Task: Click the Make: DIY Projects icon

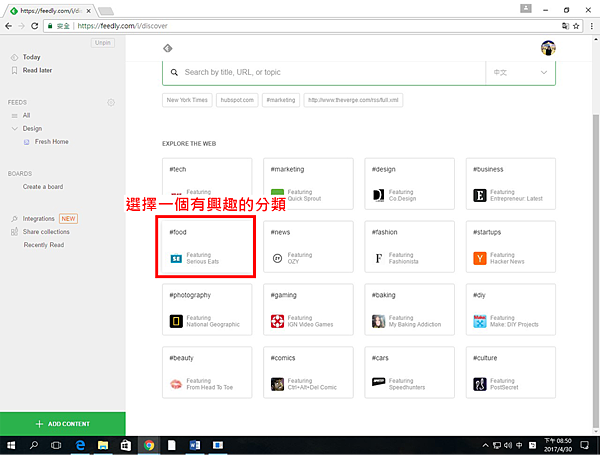Action: tap(479, 321)
